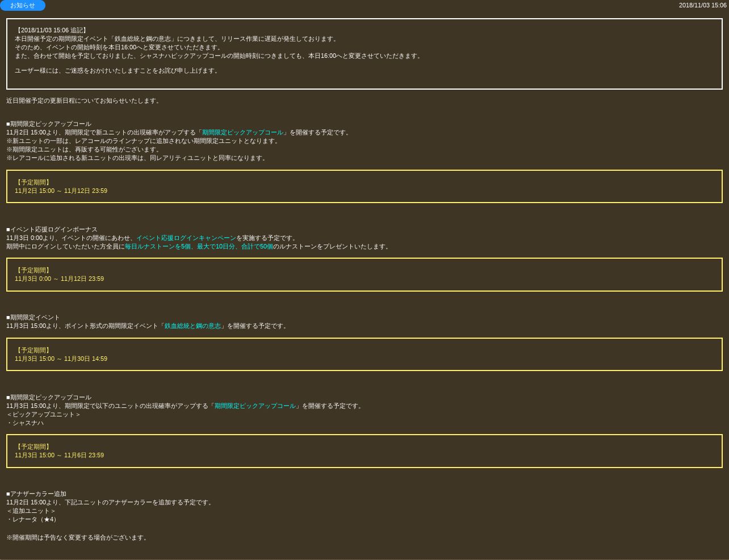This screenshot has height=560, width=729.
Task: Click the お知らせ badge
Action: click(23, 5)
